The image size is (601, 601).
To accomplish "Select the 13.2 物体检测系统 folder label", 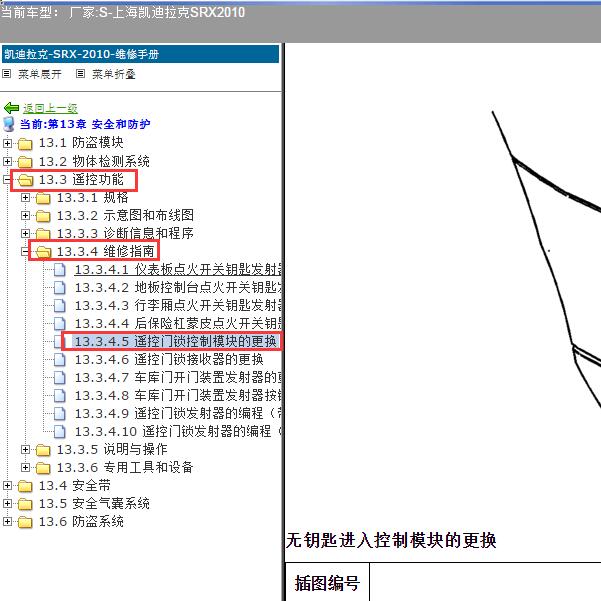I will click(x=94, y=161).
